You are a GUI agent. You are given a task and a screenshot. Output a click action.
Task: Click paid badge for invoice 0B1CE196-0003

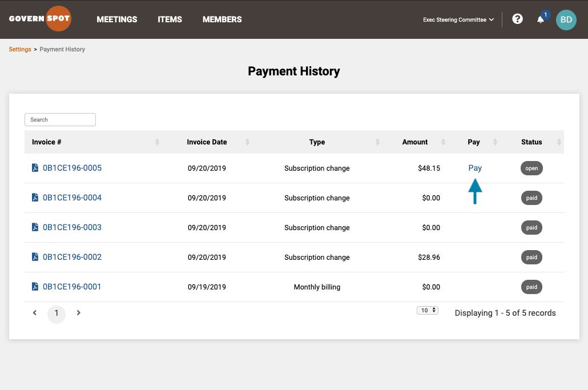coord(531,227)
